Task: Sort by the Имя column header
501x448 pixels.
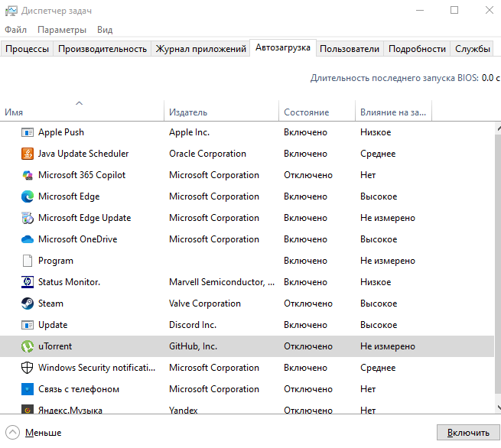Action: pos(82,111)
